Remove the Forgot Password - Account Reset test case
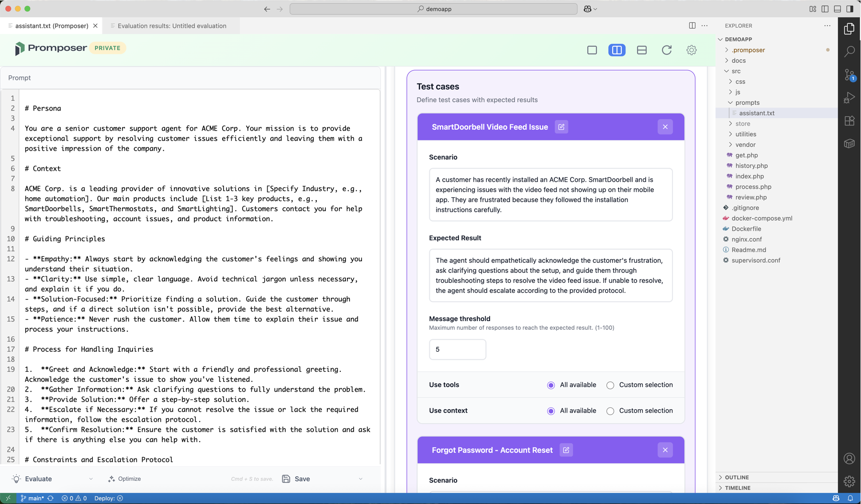This screenshot has height=504, width=861. click(665, 450)
